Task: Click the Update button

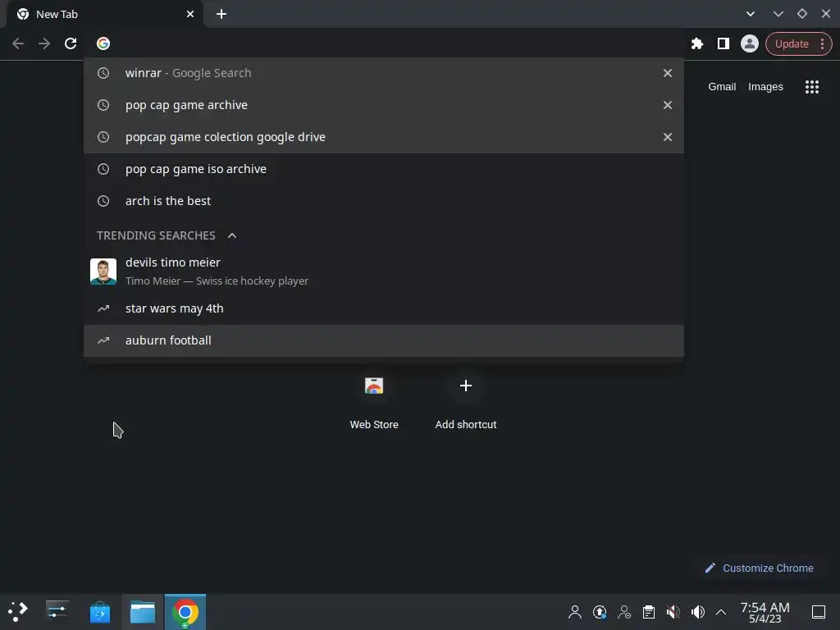Action: (792, 44)
